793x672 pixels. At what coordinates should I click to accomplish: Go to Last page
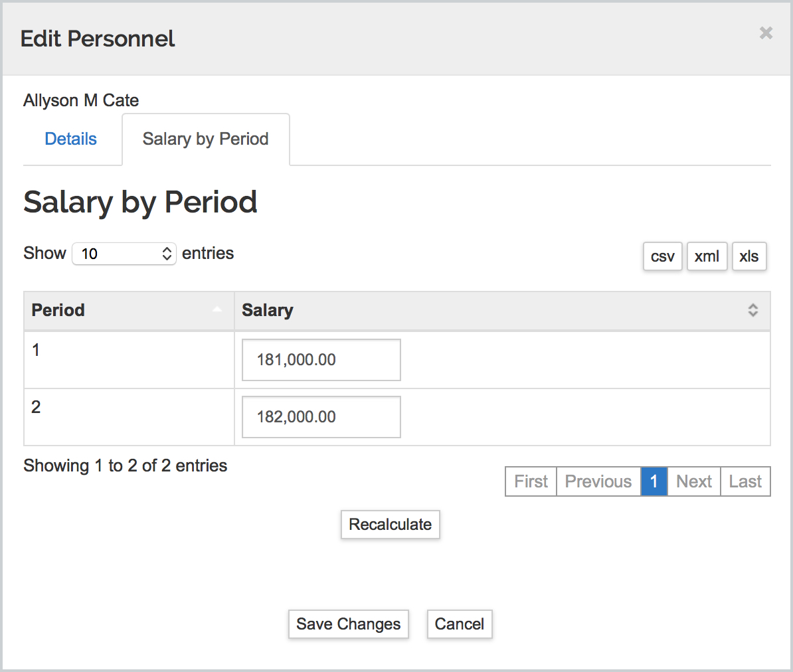click(745, 481)
